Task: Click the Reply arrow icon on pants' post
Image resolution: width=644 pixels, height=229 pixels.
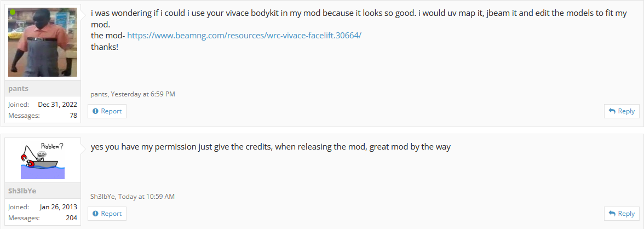Action: pyautogui.click(x=612, y=111)
